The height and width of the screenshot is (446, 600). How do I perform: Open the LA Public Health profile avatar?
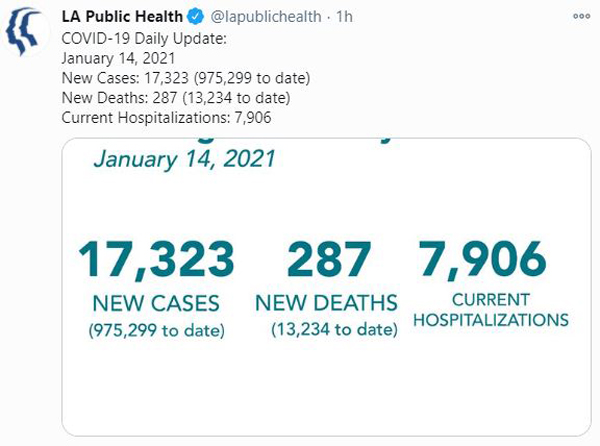click(x=24, y=32)
